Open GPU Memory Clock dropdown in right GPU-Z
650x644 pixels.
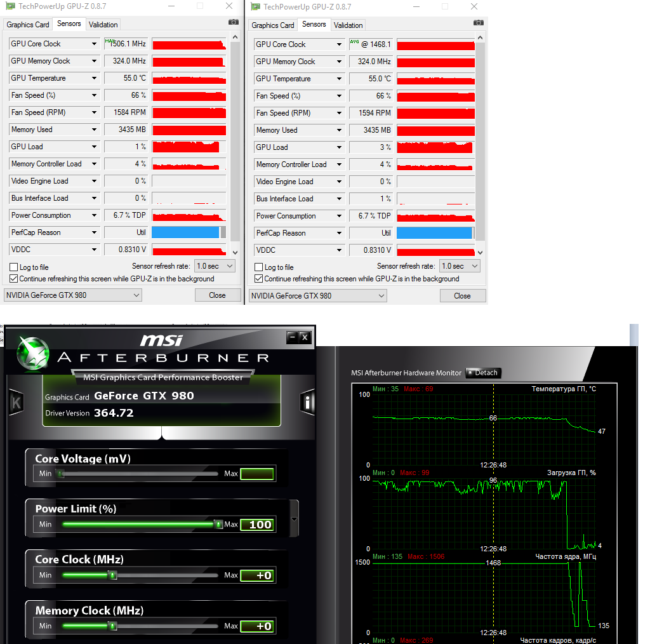pyautogui.click(x=339, y=62)
